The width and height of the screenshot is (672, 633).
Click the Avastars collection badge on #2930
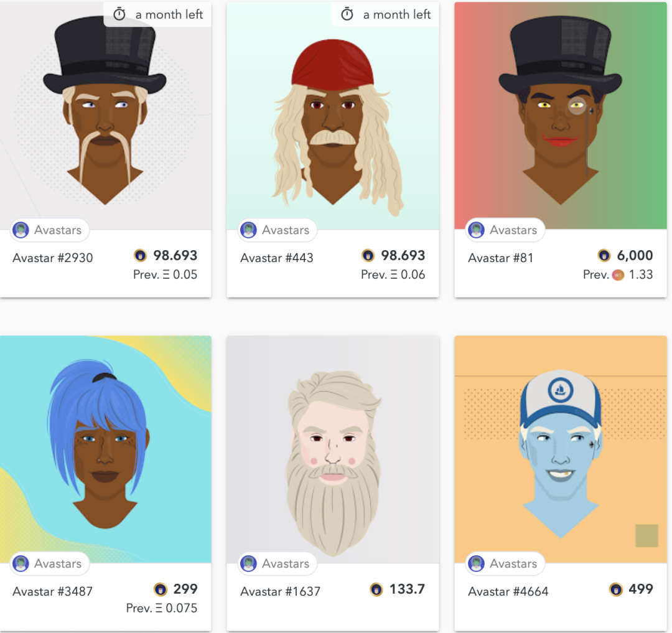(50, 230)
